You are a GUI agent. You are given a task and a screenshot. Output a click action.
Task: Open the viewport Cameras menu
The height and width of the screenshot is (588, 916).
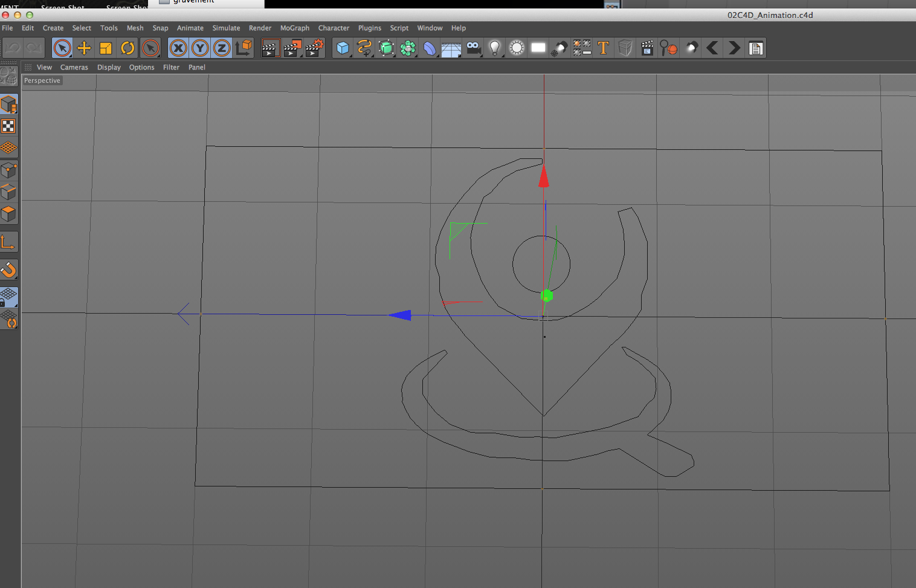tap(74, 67)
